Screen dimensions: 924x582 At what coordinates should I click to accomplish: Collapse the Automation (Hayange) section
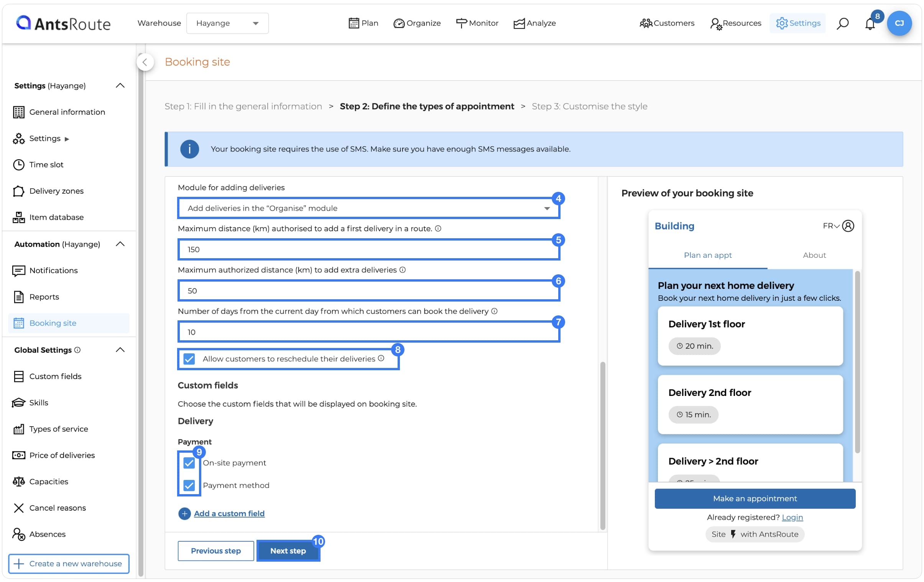click(x=120, y=244)
